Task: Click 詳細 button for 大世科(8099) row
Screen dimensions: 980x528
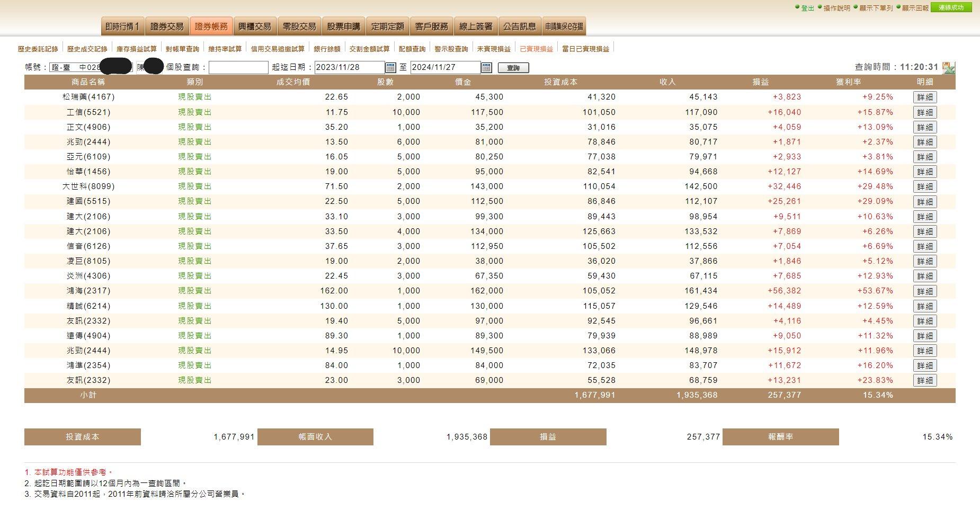Action: tap(925, 187)
